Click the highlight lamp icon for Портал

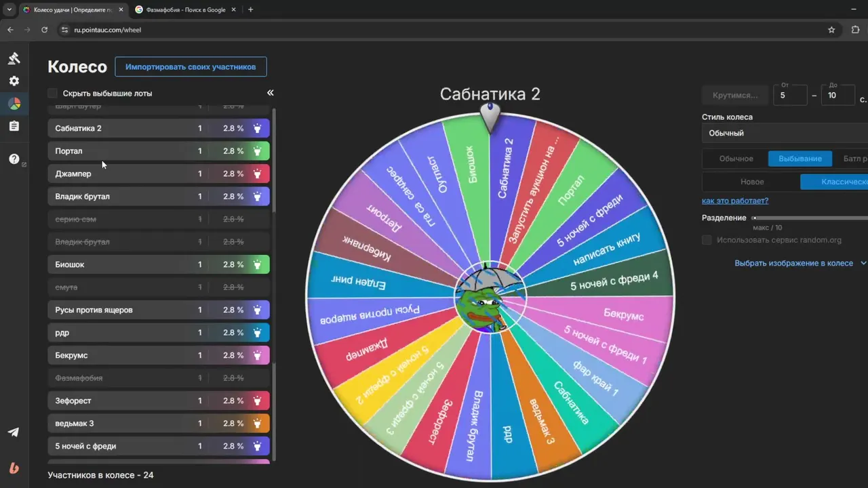pyautogui.click(x=258, y=151)
